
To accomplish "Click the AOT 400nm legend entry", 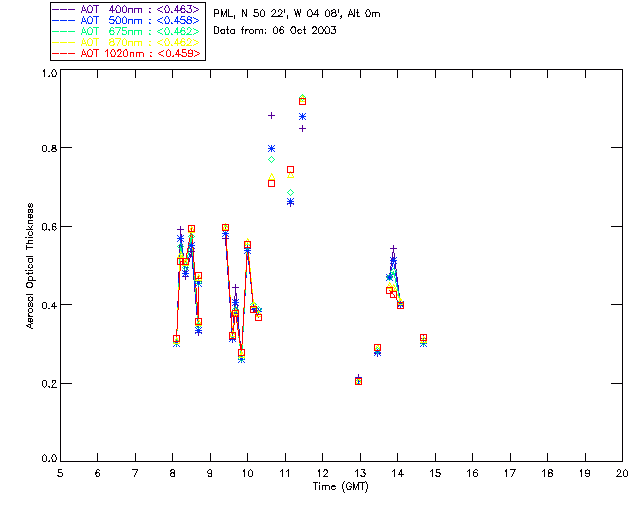I will [127, 9].
